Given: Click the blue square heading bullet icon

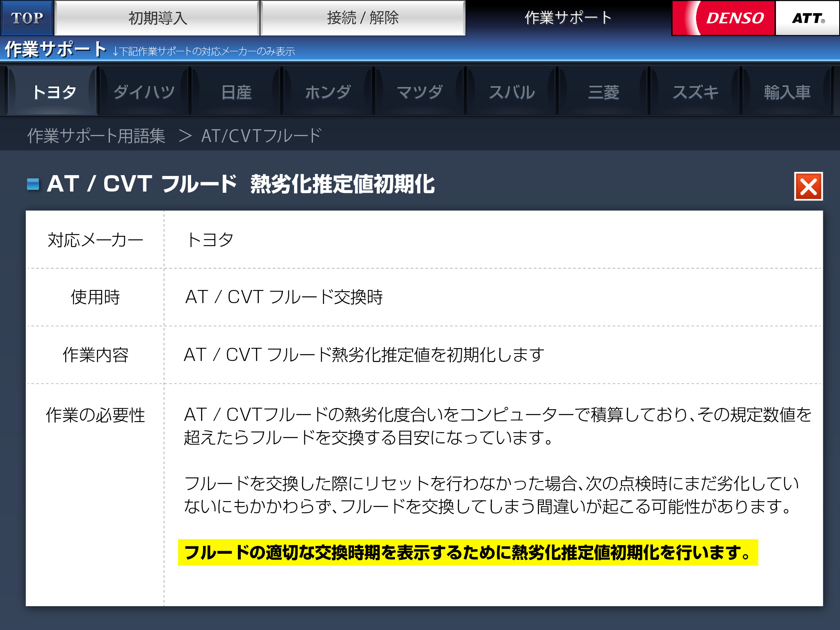Looking at the screenshot, I should click(33, 184).
